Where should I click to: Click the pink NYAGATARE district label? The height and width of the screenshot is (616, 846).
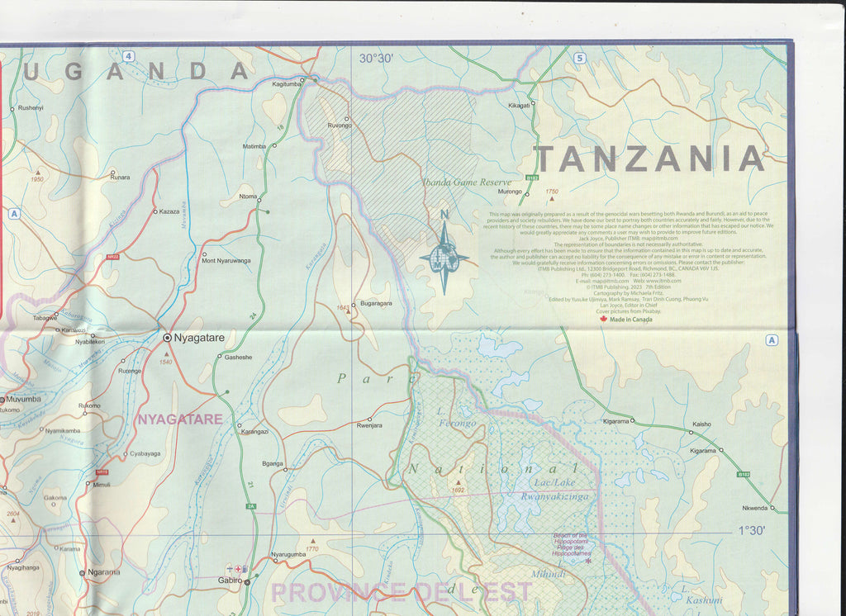179,419
